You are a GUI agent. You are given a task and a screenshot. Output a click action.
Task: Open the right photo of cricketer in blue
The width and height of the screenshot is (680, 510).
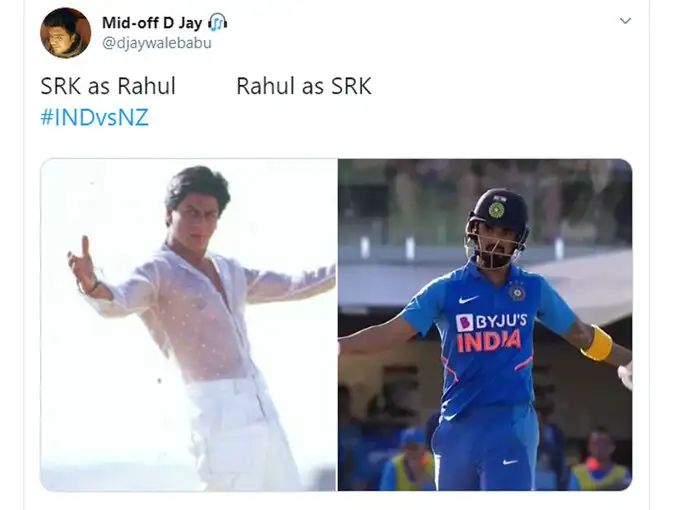485,325
